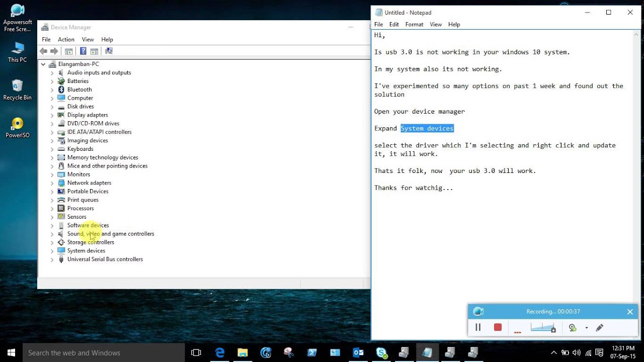Expand Audio inputs and outputs
Image resolution: width=644 pixels, height=362 pixels.
(52, 73)
